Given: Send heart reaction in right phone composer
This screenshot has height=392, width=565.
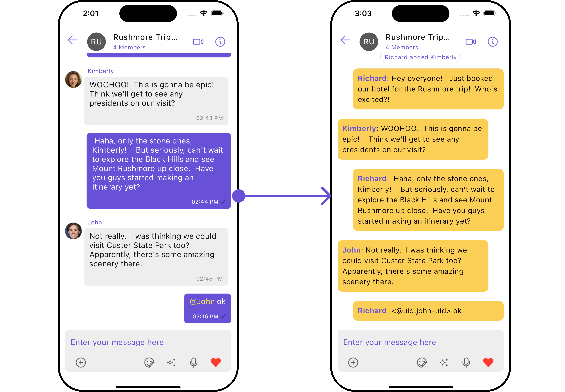Looking at the screenshot, I should pos(488,362).
